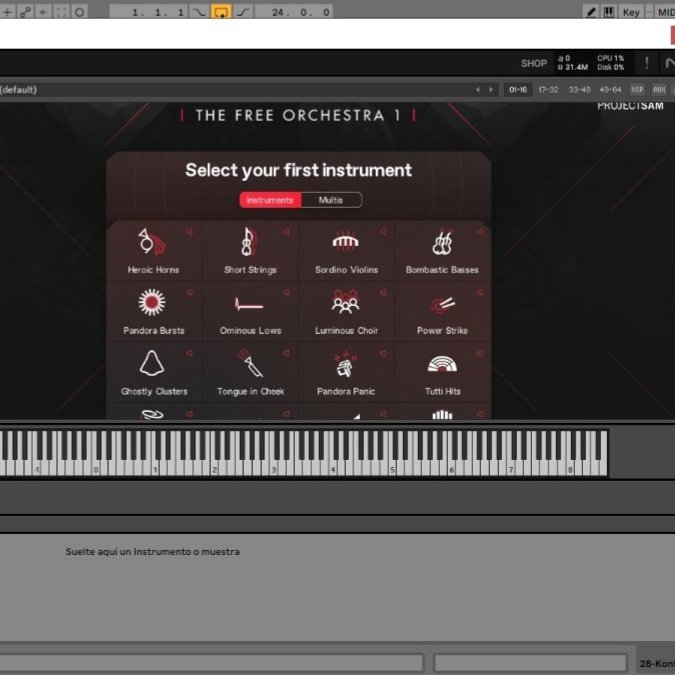
Task: Open the SHOP link in Kontakt header
Action: 534,63
